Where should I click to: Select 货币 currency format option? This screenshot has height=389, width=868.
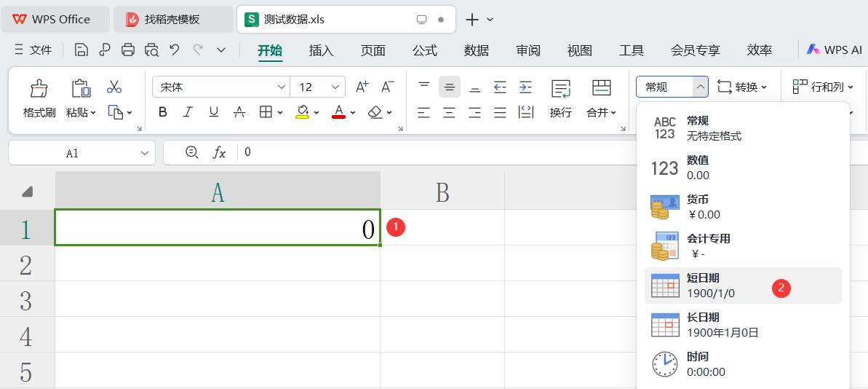743,207
